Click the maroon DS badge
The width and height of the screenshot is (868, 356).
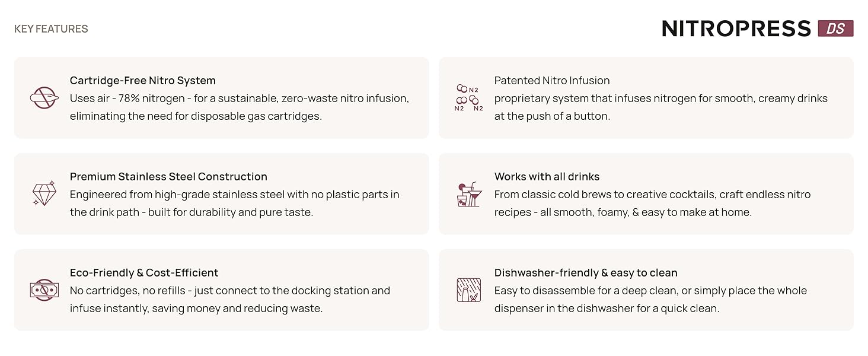click(835, 28)
